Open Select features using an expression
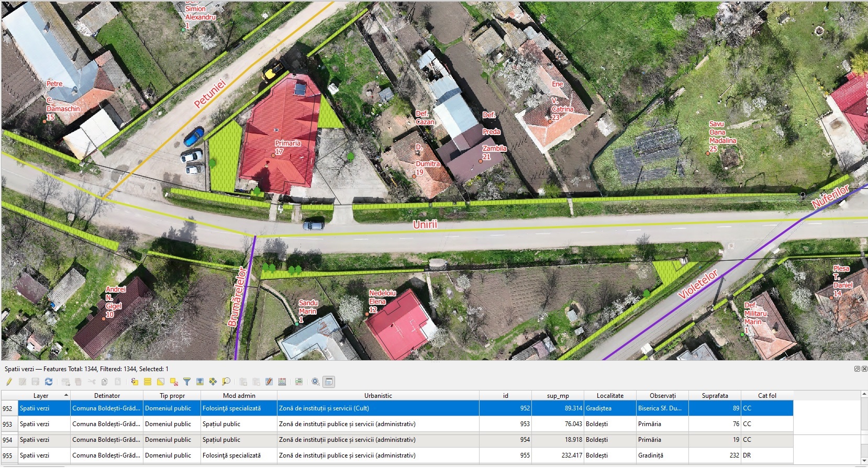Screen dimensions: 868x468 coord(135,382)
